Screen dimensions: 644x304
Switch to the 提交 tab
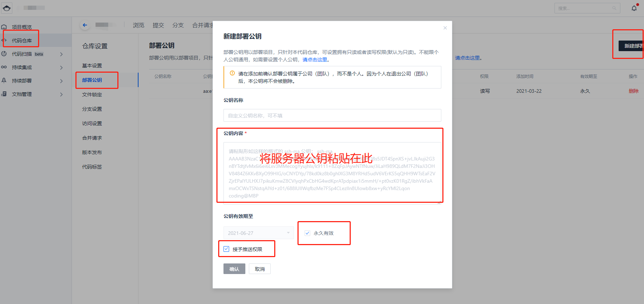(x=158, y=25)
